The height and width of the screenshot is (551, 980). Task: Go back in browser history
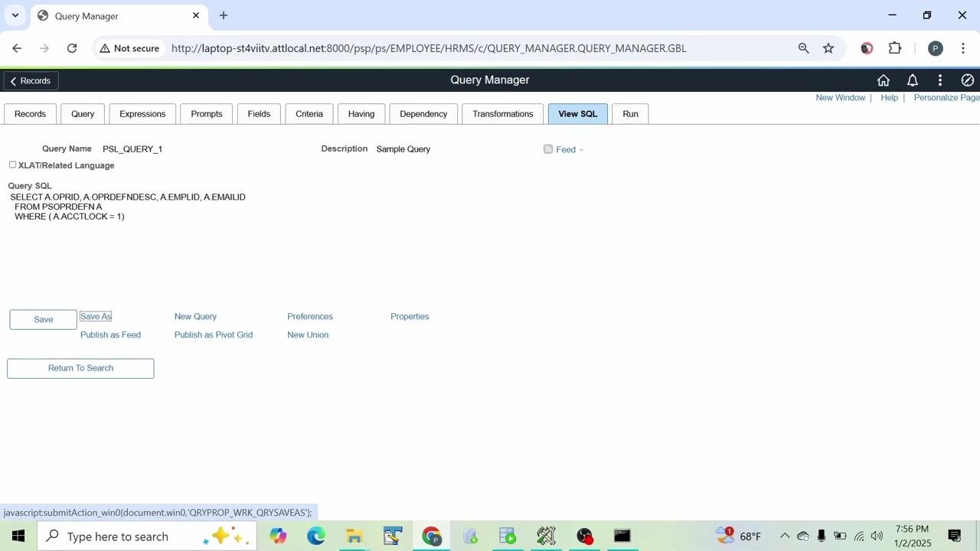pyautogui.click(x=17, y=48)
